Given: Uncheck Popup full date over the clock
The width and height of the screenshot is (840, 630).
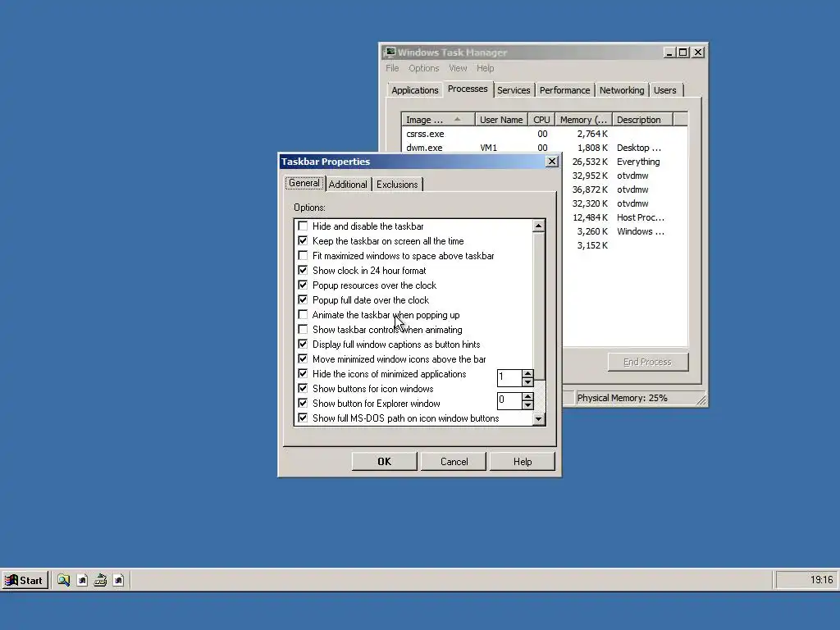Looking at the screenshot, I should click(304, 300).
